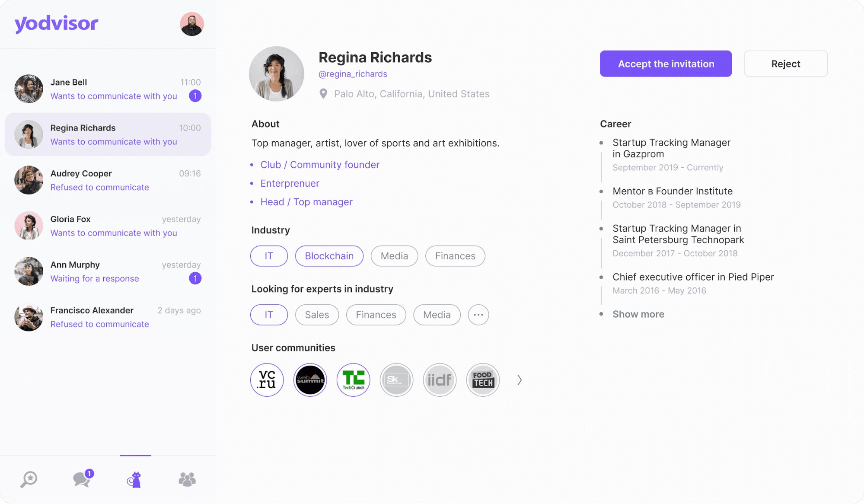This screenshot has height=504, width=864.
Task: Toggle the Blockchain industry tag
Action: click(x=329, y=256)
